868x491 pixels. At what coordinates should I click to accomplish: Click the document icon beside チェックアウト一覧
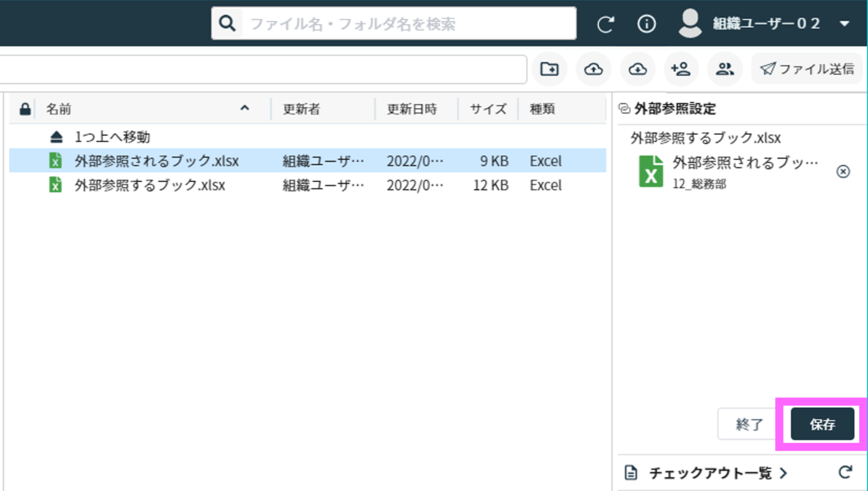coord(631,473)
